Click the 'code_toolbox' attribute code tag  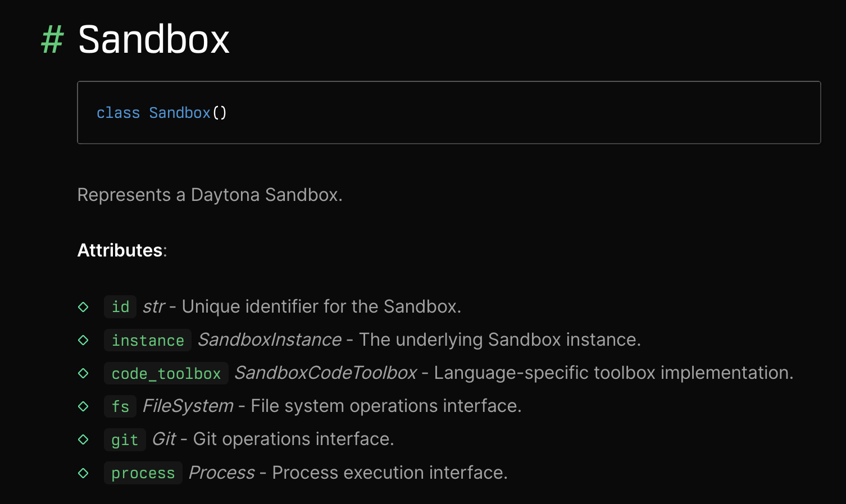point(166,373)
